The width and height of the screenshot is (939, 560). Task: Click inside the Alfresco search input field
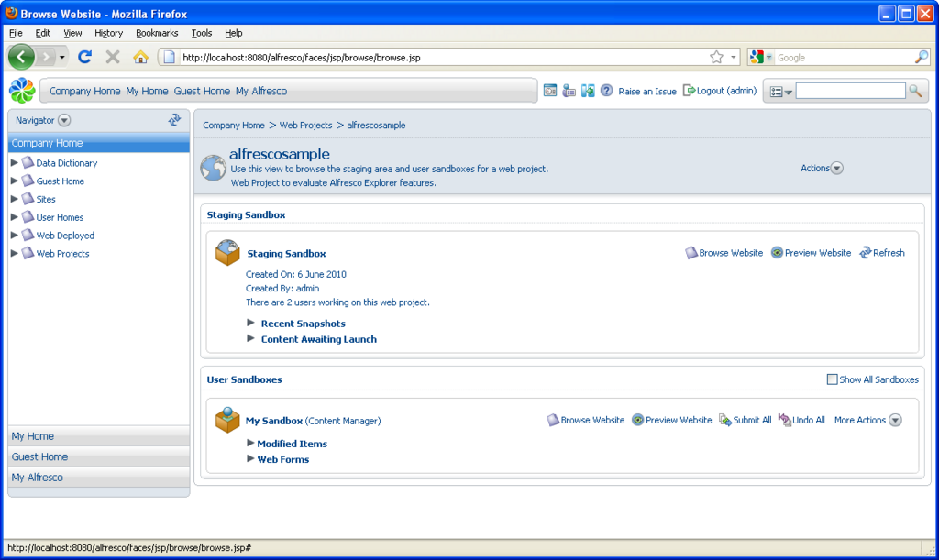click(850, 91)
